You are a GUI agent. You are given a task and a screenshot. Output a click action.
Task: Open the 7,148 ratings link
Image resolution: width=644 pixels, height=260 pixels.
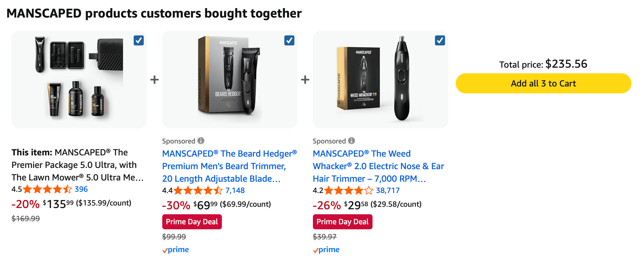coord(235,190)
